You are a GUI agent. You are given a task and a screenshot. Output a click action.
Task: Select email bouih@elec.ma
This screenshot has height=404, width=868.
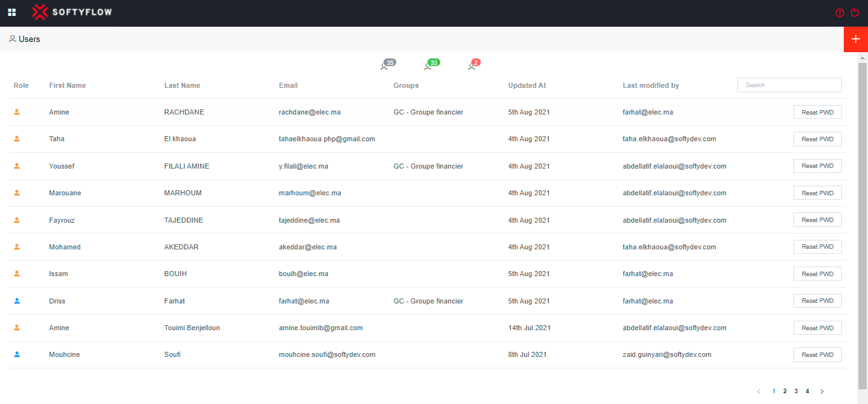(304, 274)
